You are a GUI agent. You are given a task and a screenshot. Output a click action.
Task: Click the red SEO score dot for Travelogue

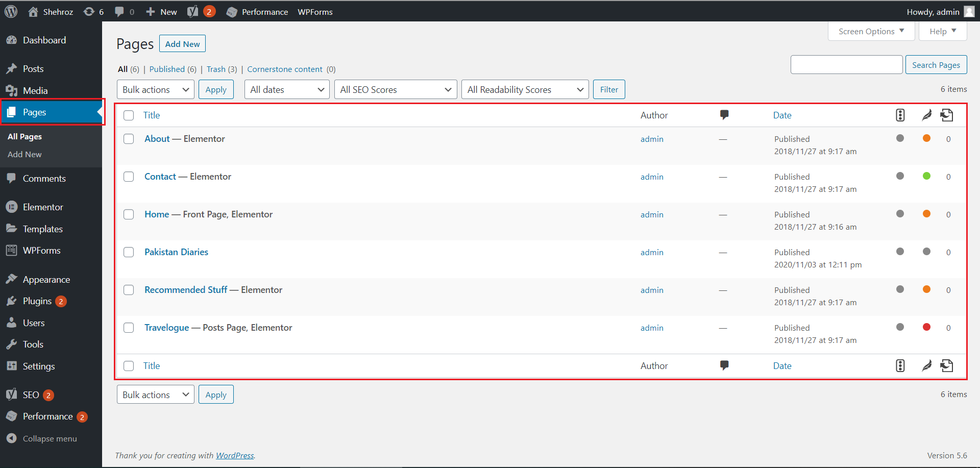pyautogui.click(x=926, y=327)
